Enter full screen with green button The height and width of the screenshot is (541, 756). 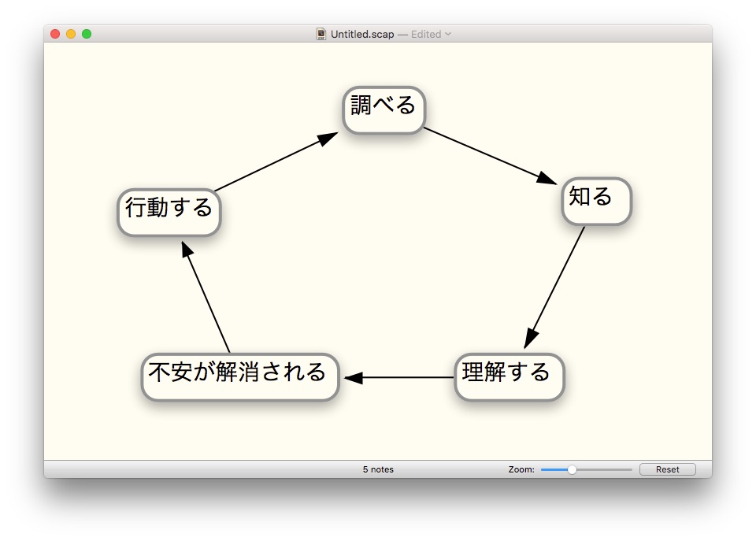[87, 34]
